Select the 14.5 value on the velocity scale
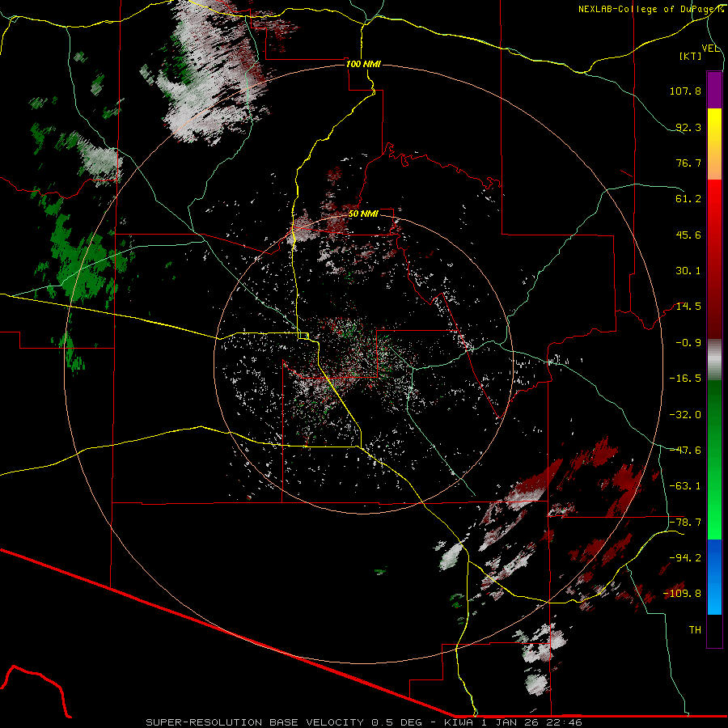This screenshot has height=728, width=728. (688, 307)
